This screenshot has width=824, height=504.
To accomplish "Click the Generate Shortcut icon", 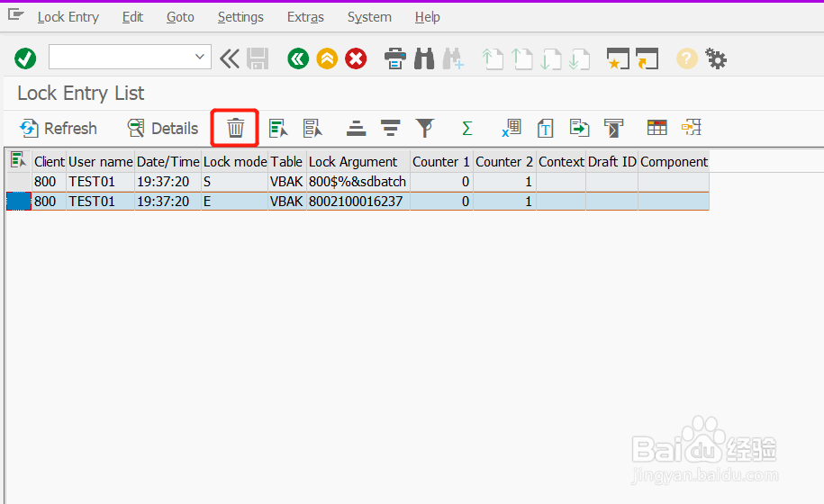I will [647, 58].
